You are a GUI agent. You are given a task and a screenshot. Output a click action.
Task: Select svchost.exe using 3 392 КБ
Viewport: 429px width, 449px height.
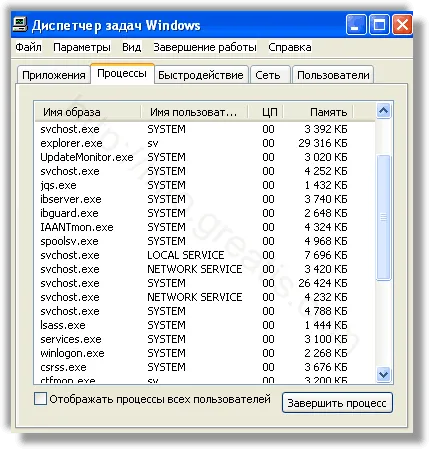[205, 129]
